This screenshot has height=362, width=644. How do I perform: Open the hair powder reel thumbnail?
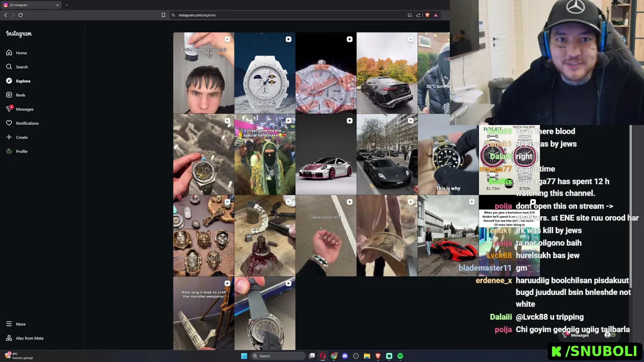[x=204, y=73]
